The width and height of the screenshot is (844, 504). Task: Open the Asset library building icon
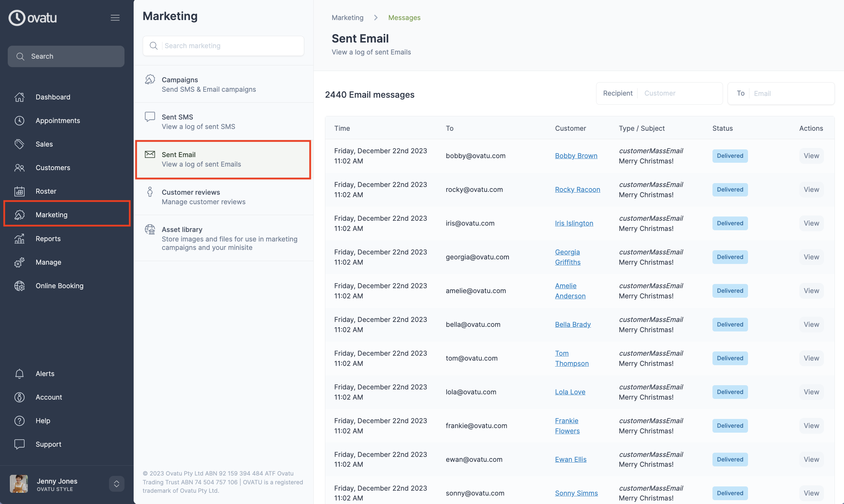coord(150,229)
